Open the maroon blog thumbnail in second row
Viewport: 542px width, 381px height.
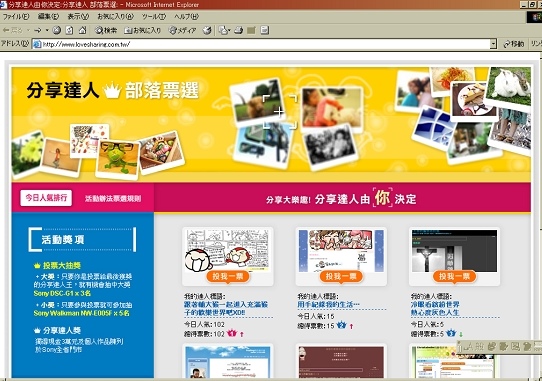coord(341,362)
